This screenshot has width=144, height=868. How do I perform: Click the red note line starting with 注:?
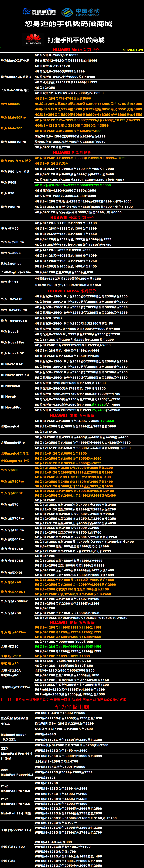point(65,700)
